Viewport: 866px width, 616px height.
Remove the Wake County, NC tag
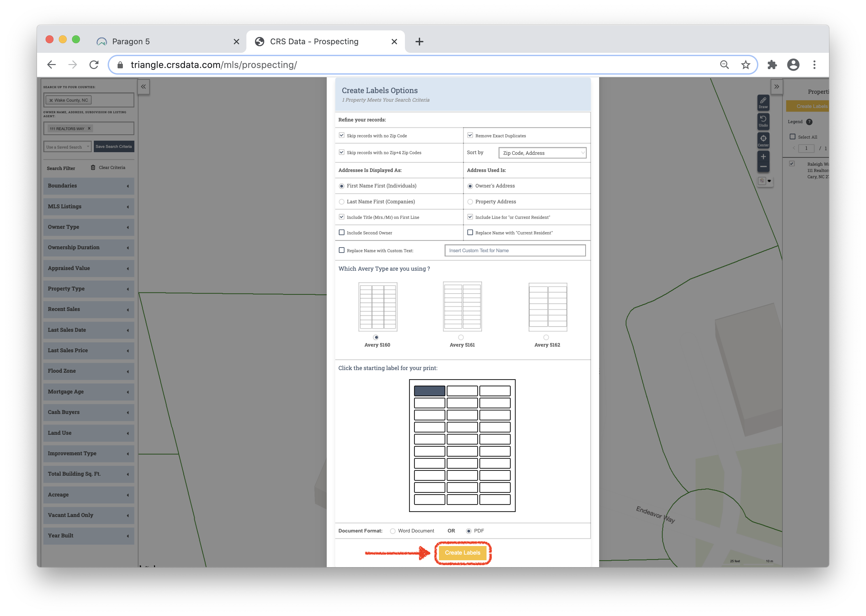[51, 100]
